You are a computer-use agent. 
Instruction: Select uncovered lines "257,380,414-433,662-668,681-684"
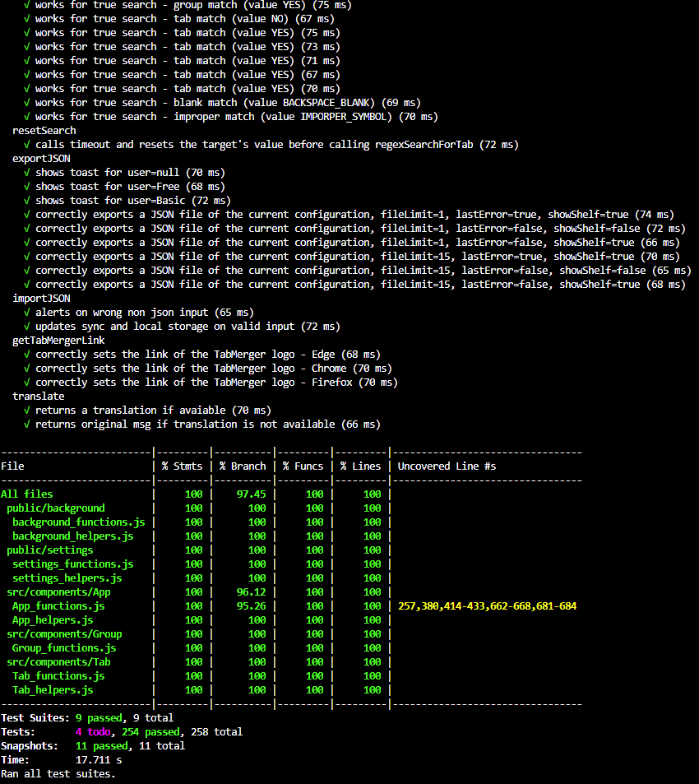pyautogui.click(x=487, y=606)
